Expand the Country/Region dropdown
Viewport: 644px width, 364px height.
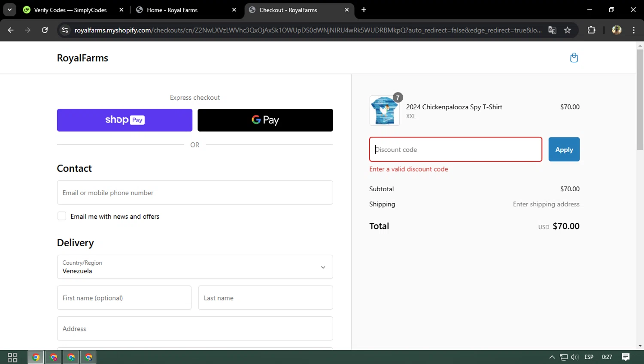coord(195,267)
